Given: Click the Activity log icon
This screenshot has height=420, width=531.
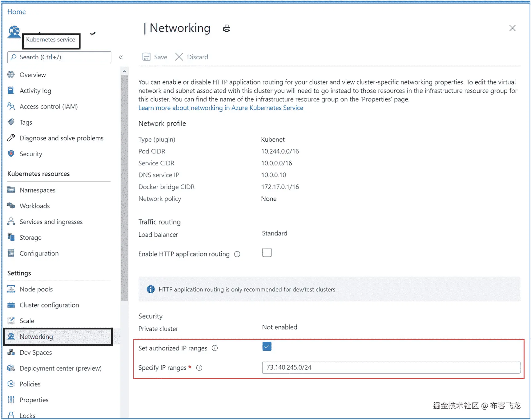Looking at the screenshot, I should (x=11, y=90).
